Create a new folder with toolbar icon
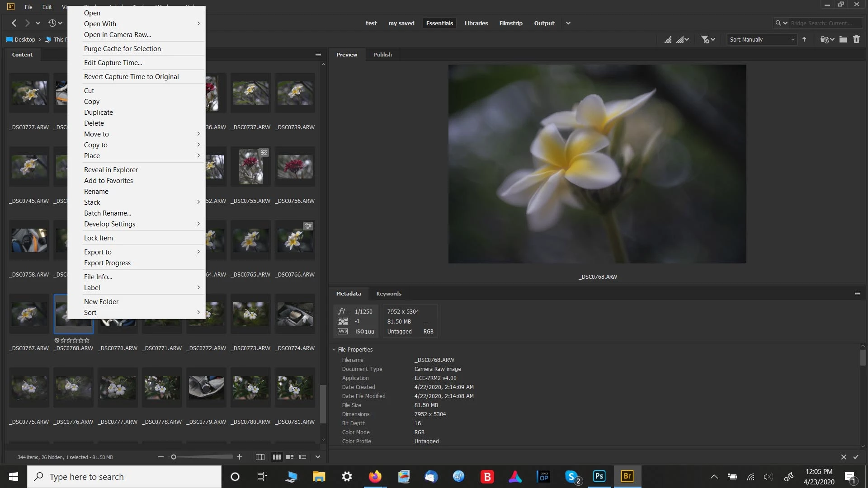Screen dimensions: 868x488 point(843,39)
